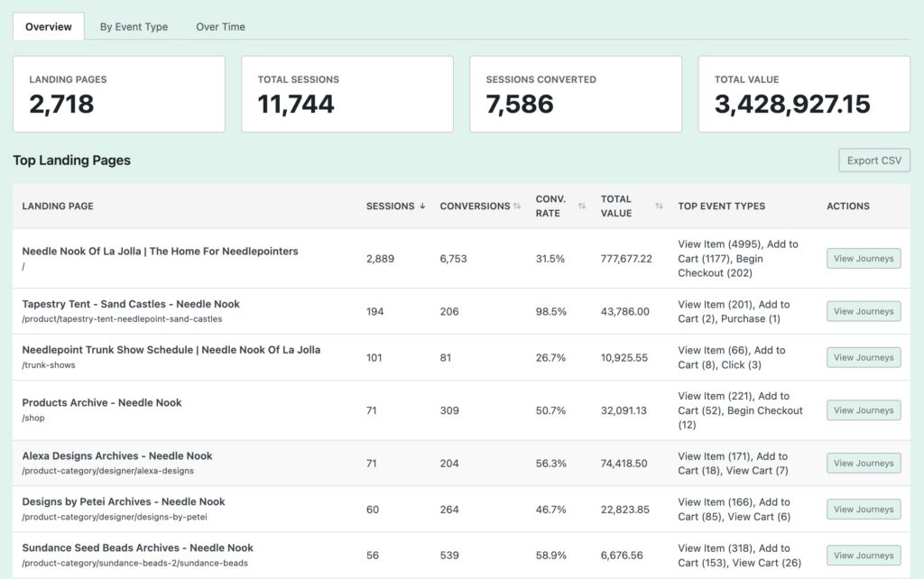Select 'Alexa Designs Archives - Needle Nook' title

[x=117, y=456]
